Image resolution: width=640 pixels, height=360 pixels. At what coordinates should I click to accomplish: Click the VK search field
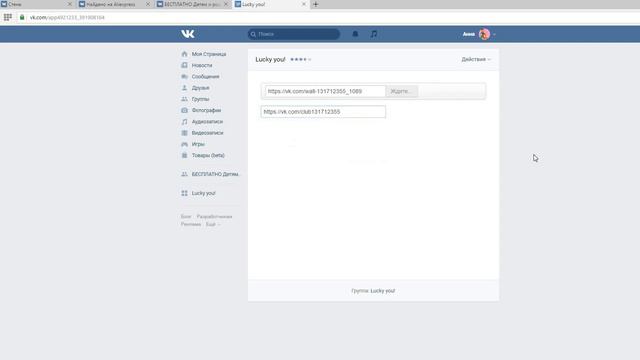point(293,34)
